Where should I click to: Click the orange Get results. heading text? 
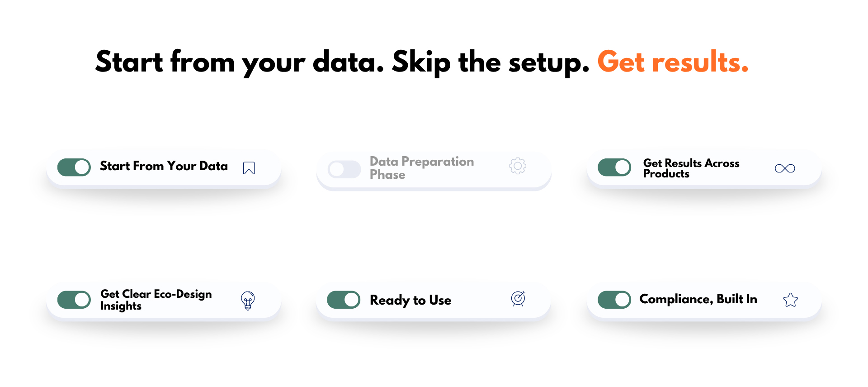tap(673, 62)
